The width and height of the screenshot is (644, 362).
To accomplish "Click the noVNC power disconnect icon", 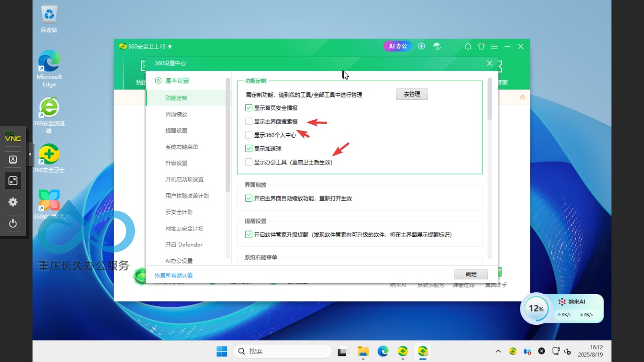I will (13, 223).
